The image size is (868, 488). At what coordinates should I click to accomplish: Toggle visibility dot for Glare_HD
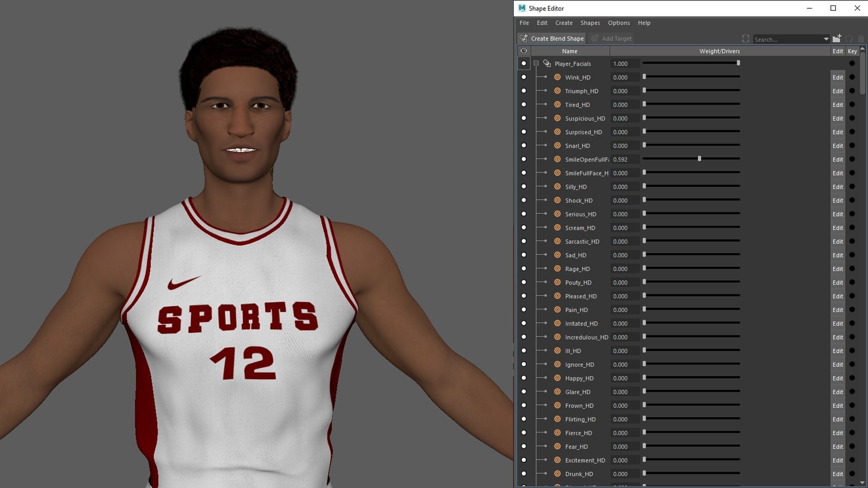[x=524, y=391]
